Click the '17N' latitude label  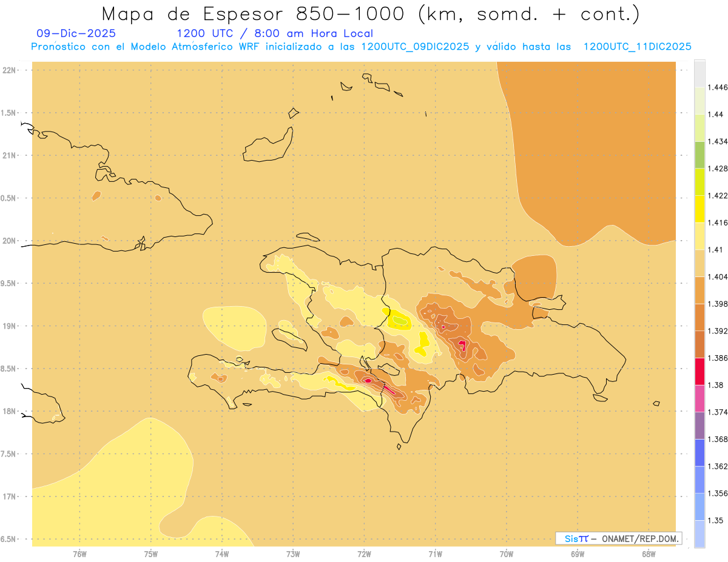tap(10, 497)
